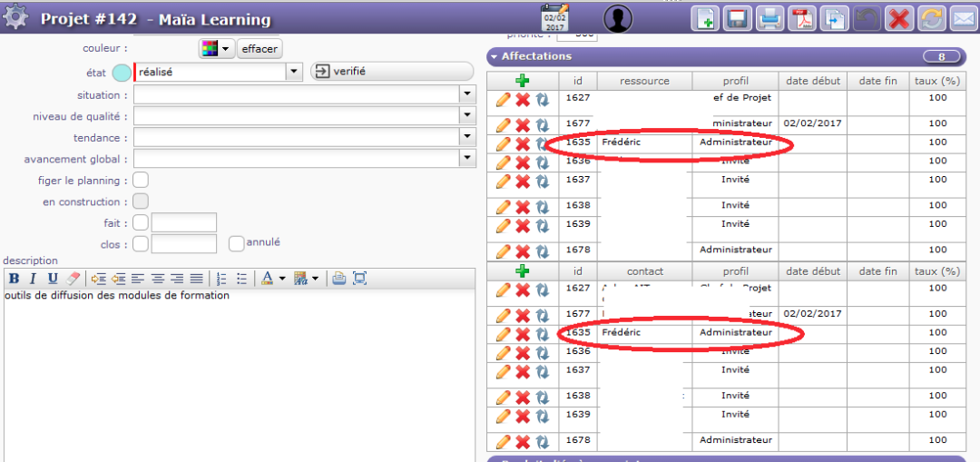Edit affectation 1627 in the ressource table
The image size is (980, 462).
point(503,100)
